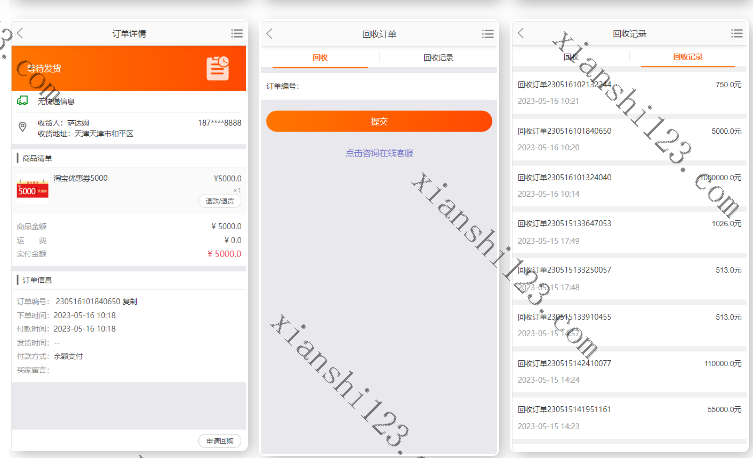Click the product name 淘宝优惠券5000
The height and width of the screenshot is (458, 753).
coord(81,178)
